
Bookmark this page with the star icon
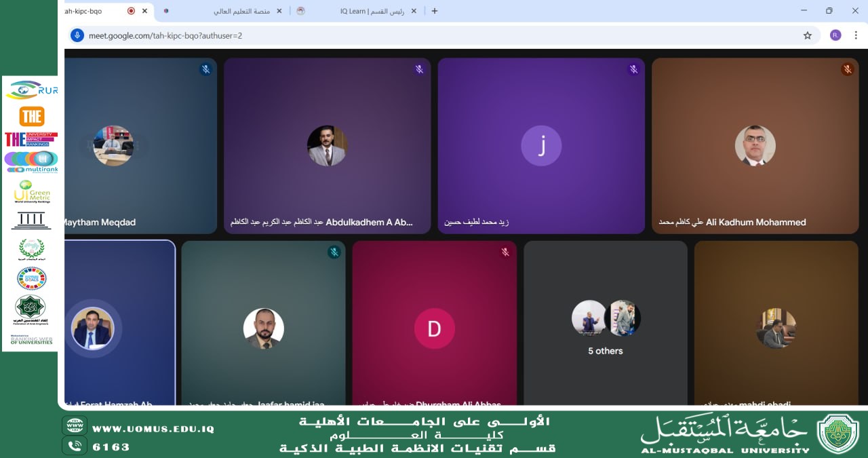tap(808, 35)
